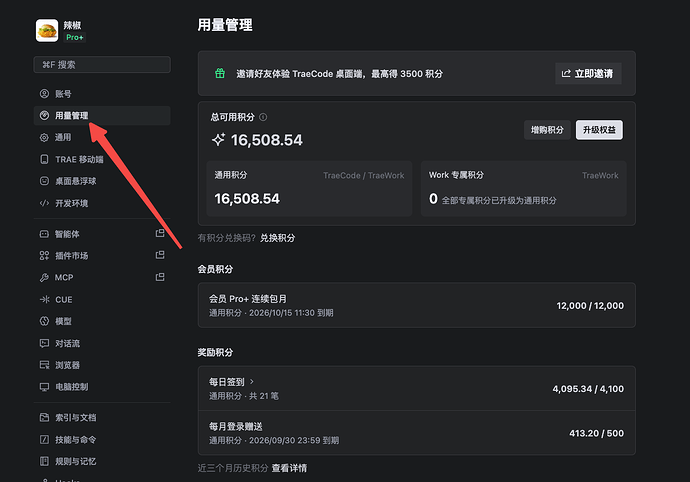690x482 pixels.
Task: Click the 奖励积分 section title
Action: 215,353
